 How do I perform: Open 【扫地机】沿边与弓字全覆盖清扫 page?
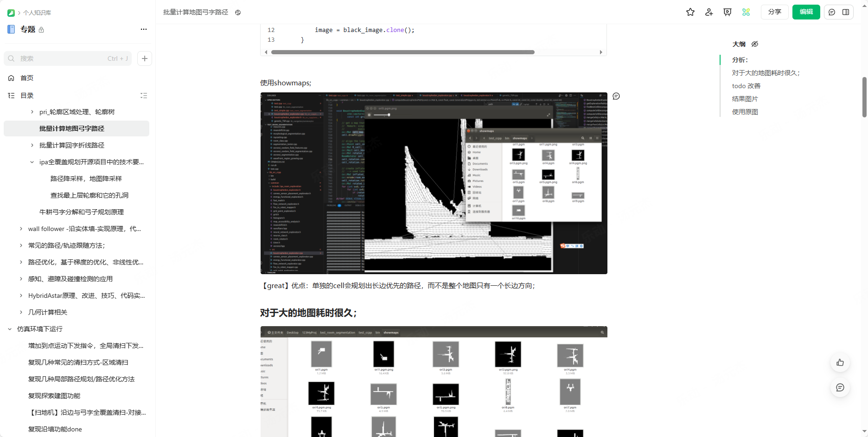point(87,412)
